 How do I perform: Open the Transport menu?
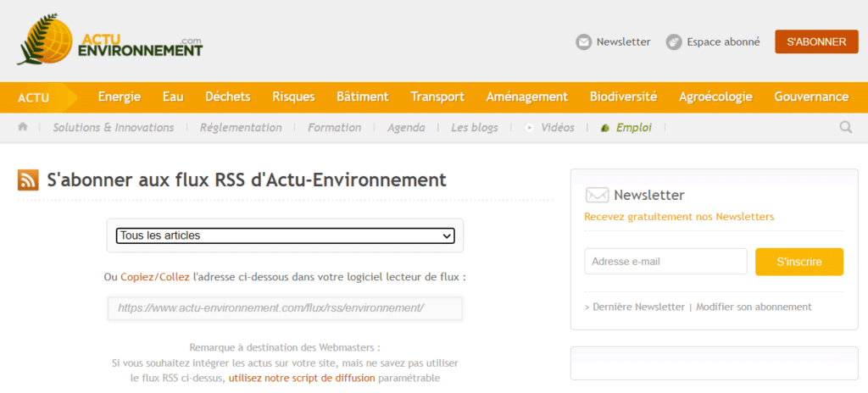tap(437, 97)
